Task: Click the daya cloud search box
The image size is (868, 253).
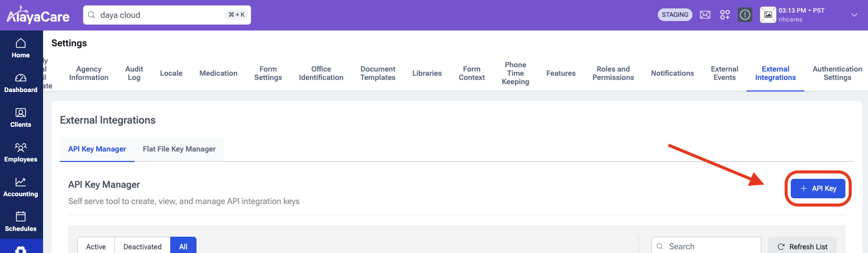Action: point(167,15)
